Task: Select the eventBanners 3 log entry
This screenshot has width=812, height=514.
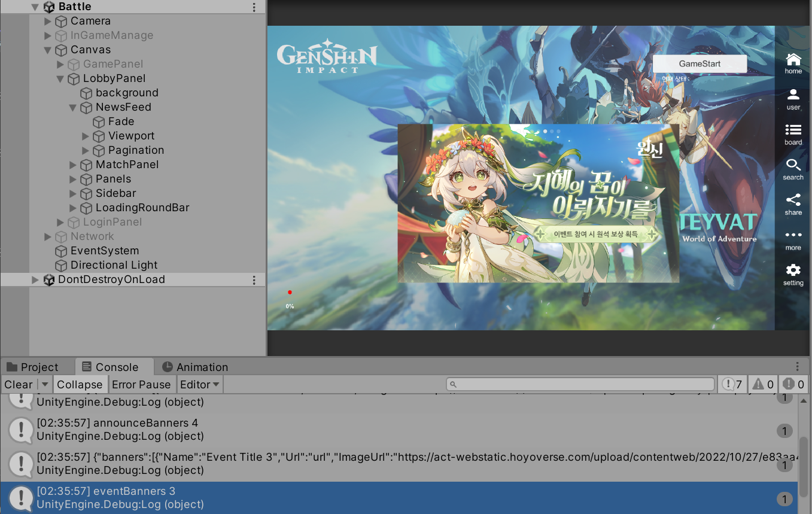Action: 399,498
